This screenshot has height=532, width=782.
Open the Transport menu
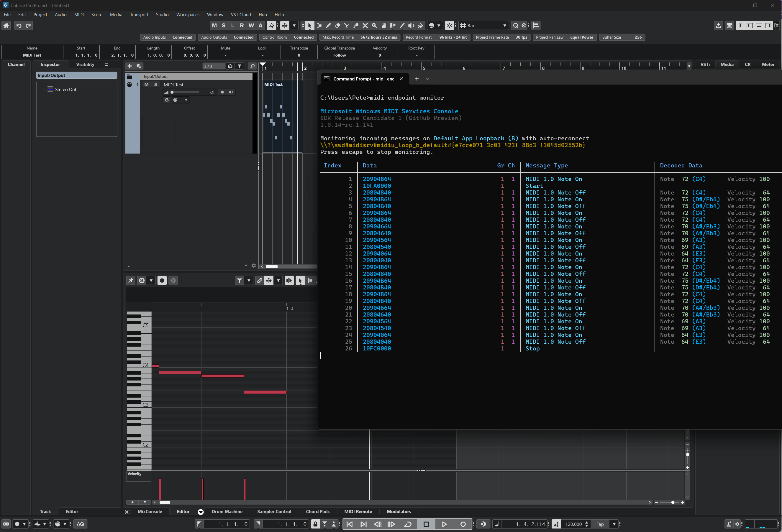[139, 14]
